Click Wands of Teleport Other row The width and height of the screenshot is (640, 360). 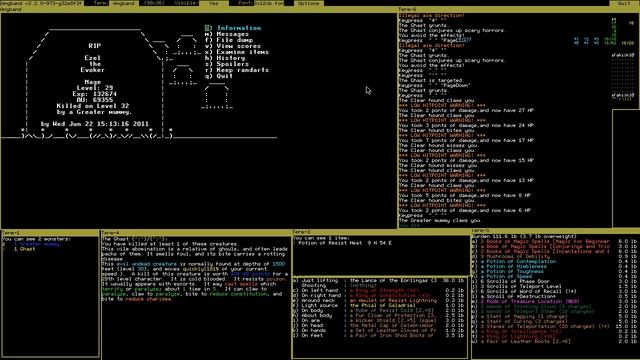554,311
